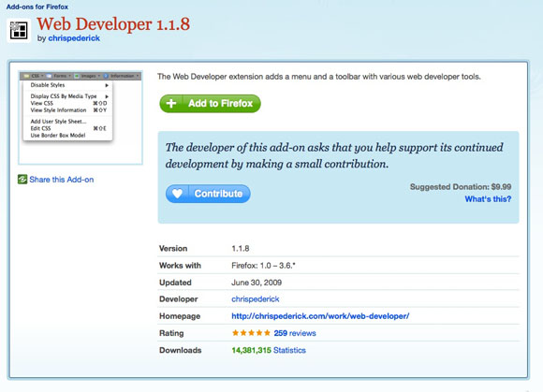Open chrispederick link in Developer row
The height and width of the screenshot is (392, 543).
256,299
